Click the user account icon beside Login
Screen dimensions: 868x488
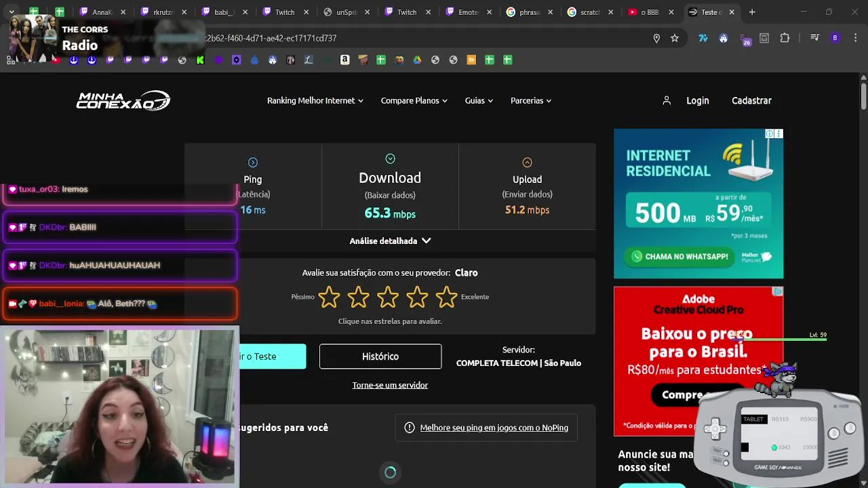pos(667,100)
